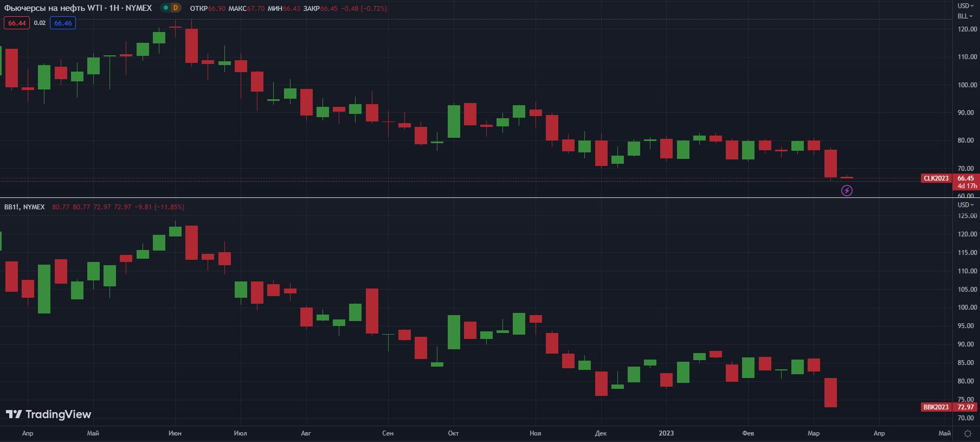Viewport: 980px width, 442px height.
Task: Click the CLK2023 price line label
Action: pos(936,178)
